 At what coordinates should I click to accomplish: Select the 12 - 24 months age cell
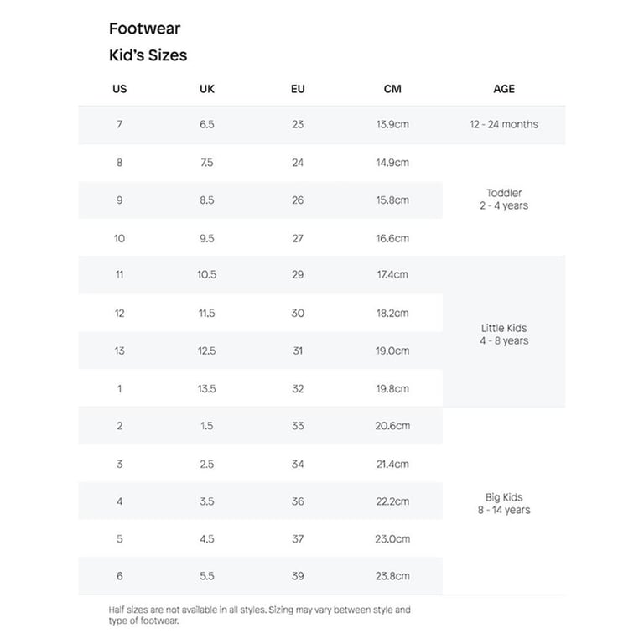[504, 124]
